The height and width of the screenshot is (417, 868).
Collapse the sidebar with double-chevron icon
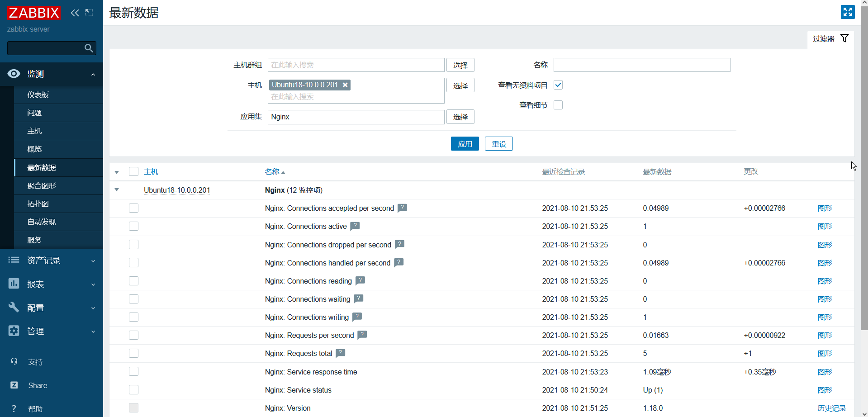75,13
